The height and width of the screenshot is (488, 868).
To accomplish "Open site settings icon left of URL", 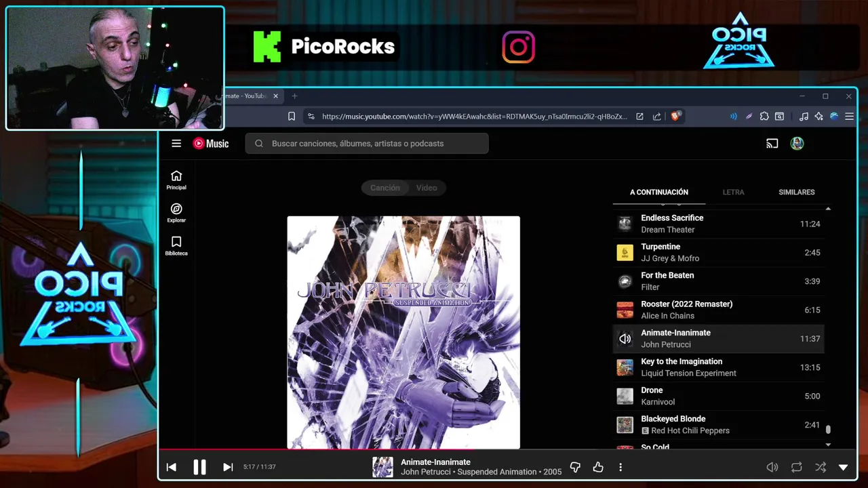I will tap(311, 117).
